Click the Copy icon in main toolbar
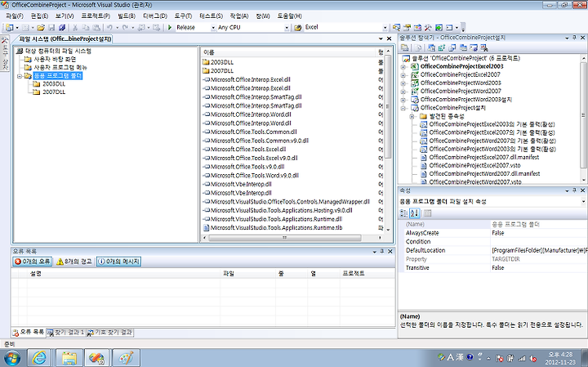 (86, 28)
